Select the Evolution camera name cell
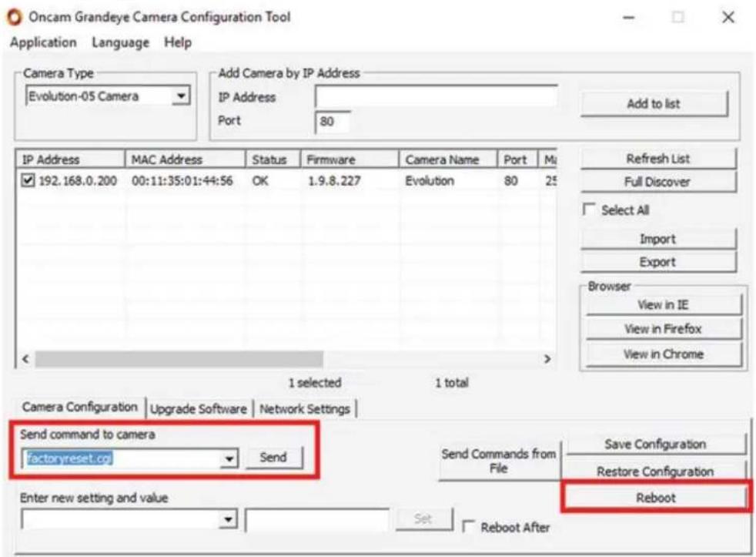This screenshot has width=756, height=557. click(430, 181)
